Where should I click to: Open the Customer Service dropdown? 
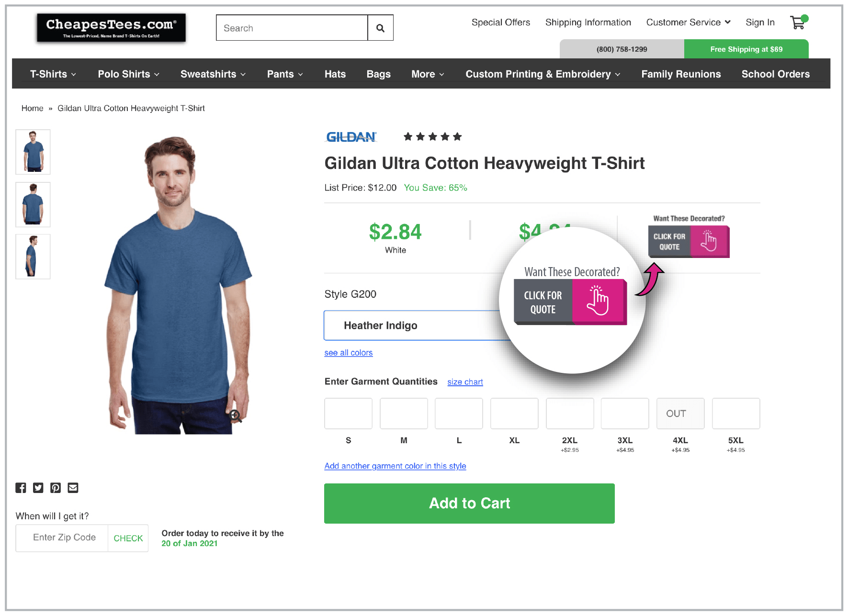tap(688, 22)
